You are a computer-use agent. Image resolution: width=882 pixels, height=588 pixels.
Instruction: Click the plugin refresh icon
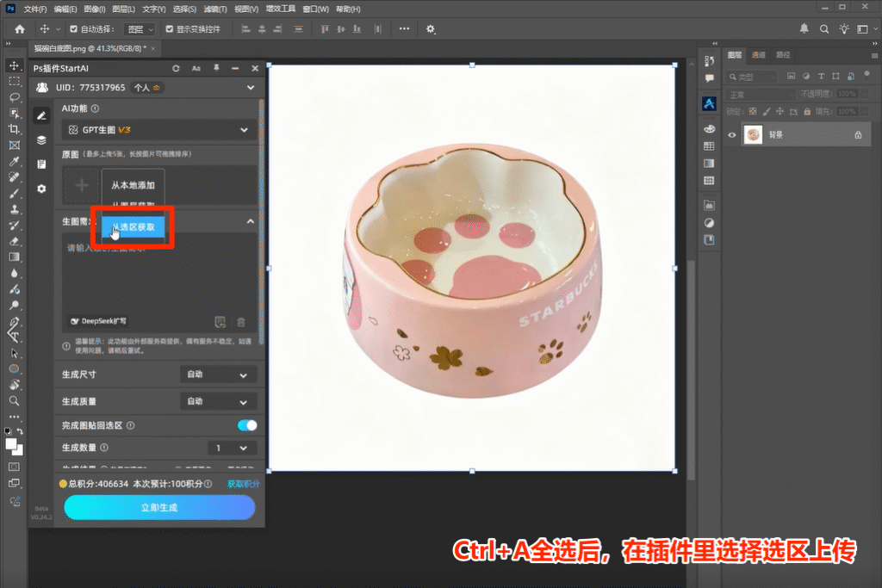pos(176,68)
